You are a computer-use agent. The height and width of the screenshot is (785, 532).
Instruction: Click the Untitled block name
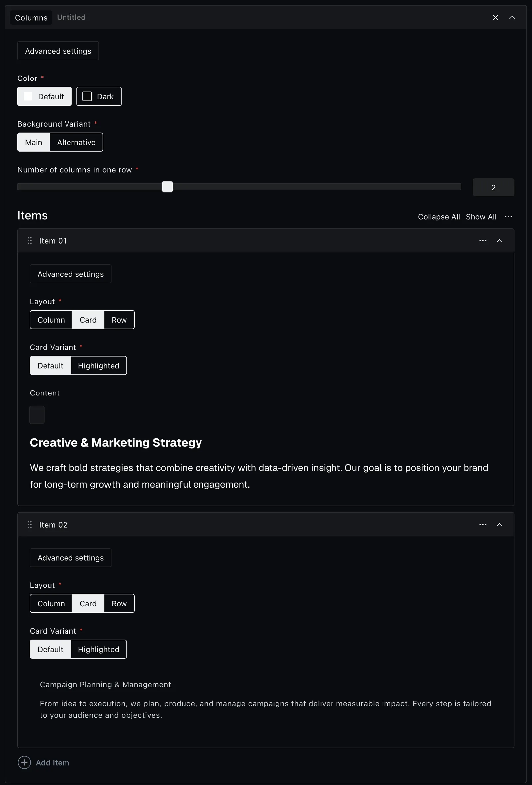tap(71, 17)
